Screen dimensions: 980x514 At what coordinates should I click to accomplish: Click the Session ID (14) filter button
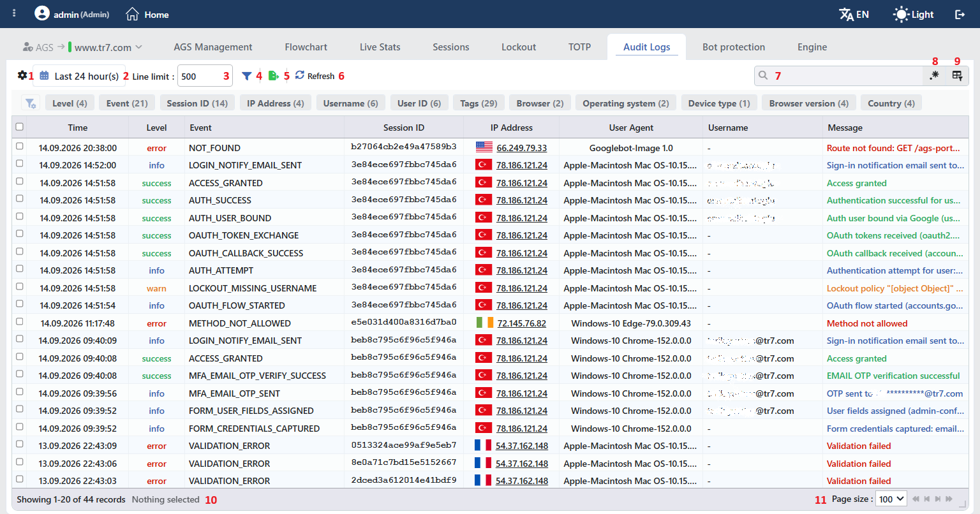tap(197, 103)
